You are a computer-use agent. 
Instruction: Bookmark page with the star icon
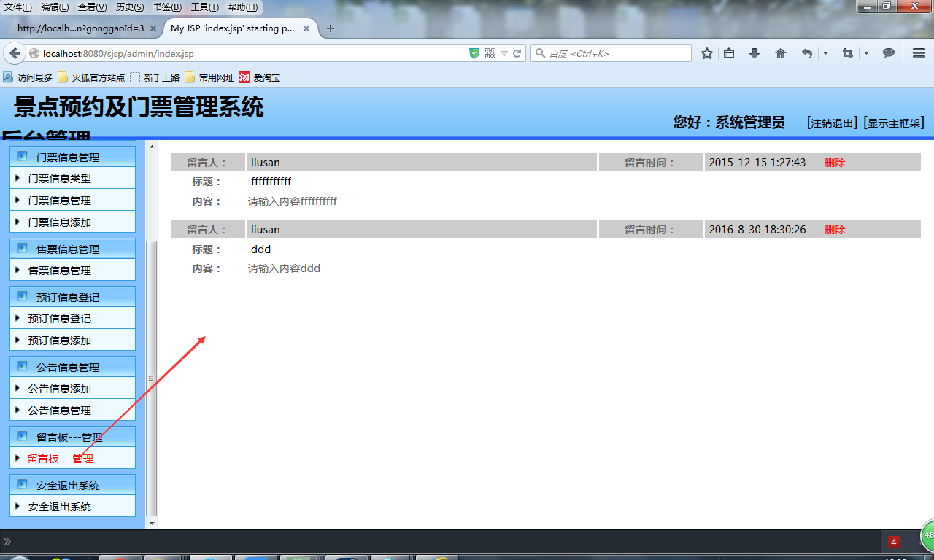706,53
